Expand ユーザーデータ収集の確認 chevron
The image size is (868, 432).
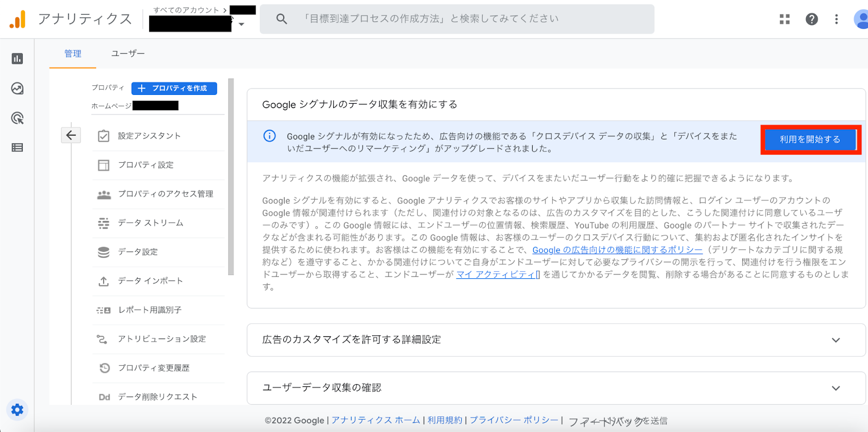click(x=836, y=388)
